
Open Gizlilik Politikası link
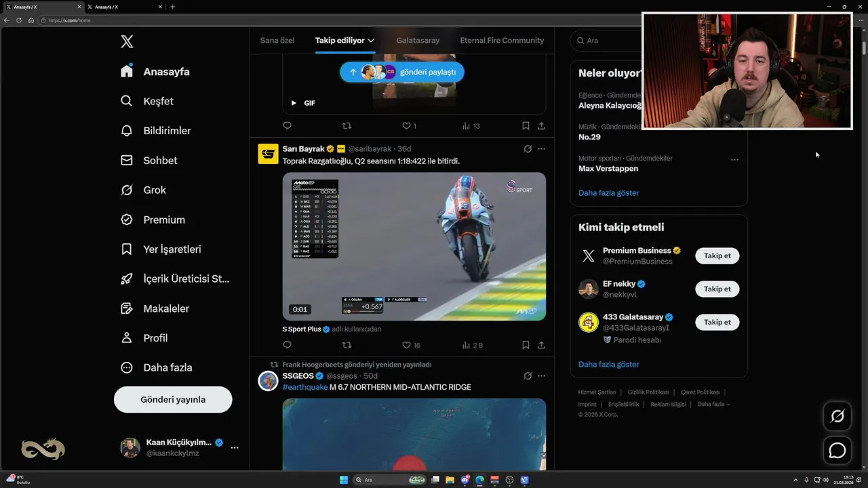[x=648, y=392]
